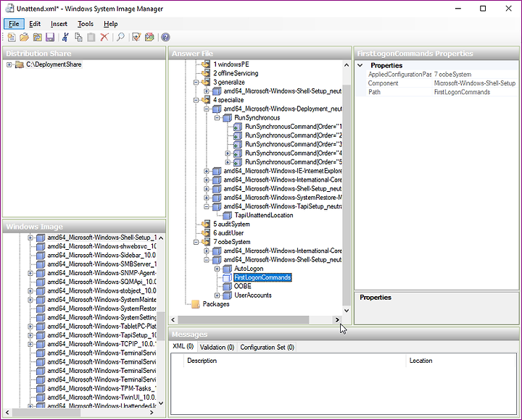Click the Paste clipboard icon
Viewport: 522px width, 420px height.
click(x=91, y=37)
